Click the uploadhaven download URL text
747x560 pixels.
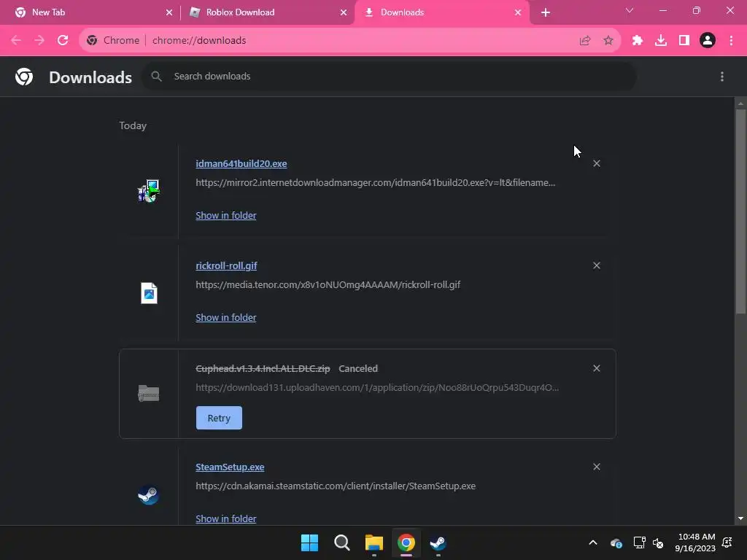tap(377, 388)
